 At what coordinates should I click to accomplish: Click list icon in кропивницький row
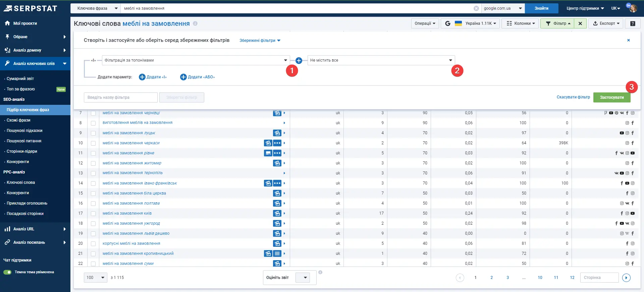[277, 253]
